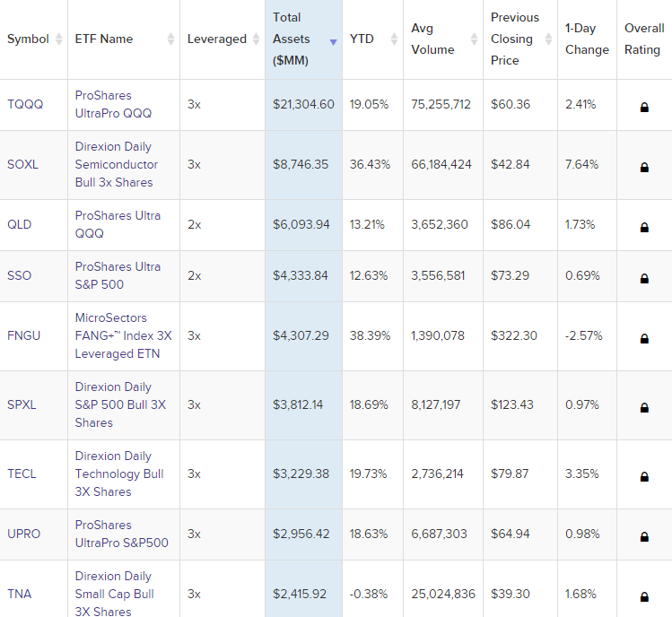Image resolution: width=672 pixels, height=617 pixels.
Task: Click lock icon in QLD row
Action: pos(644,228)
